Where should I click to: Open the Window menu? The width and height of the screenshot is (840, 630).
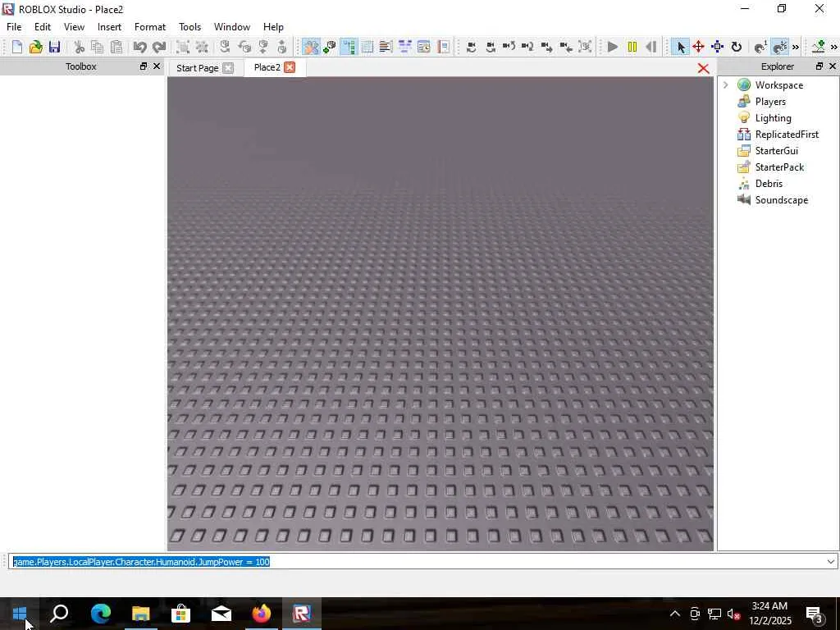[232, 27]
